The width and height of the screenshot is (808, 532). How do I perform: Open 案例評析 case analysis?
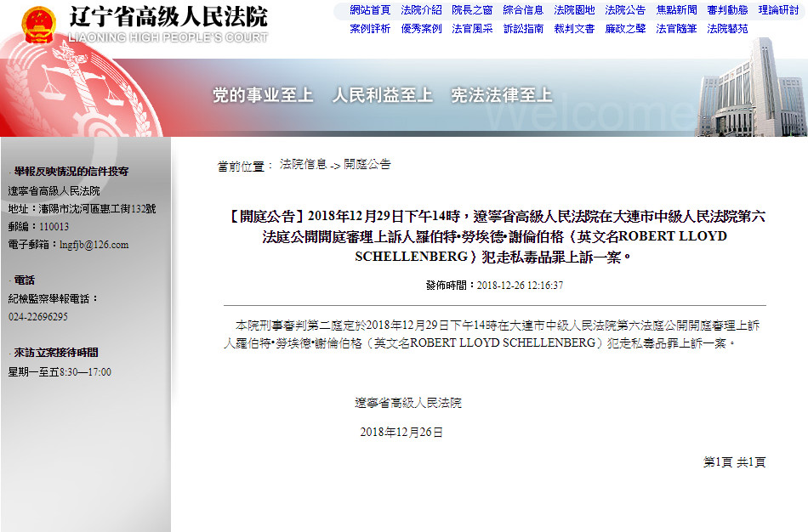tap(370, 29)
